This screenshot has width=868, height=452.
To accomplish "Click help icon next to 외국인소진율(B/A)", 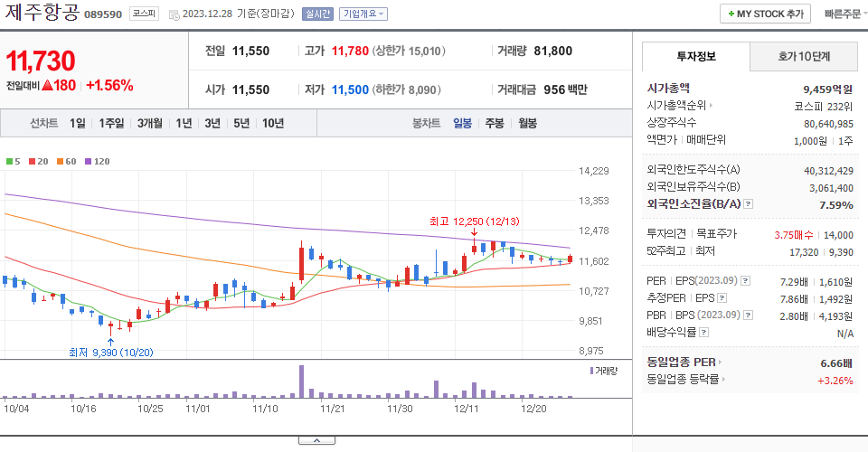I will click(748, 204).
